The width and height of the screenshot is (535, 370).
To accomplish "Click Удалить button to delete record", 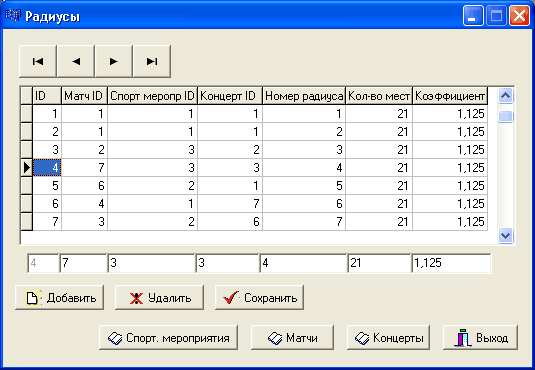I will 159,298.
